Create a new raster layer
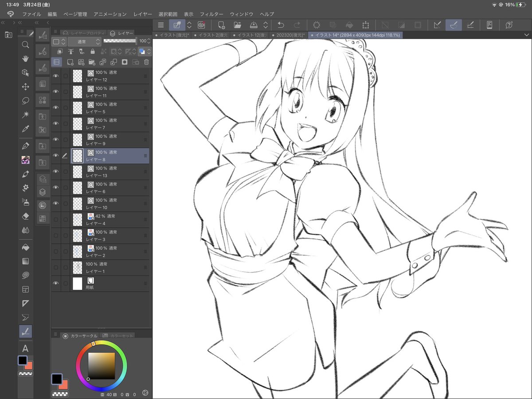 70,62
